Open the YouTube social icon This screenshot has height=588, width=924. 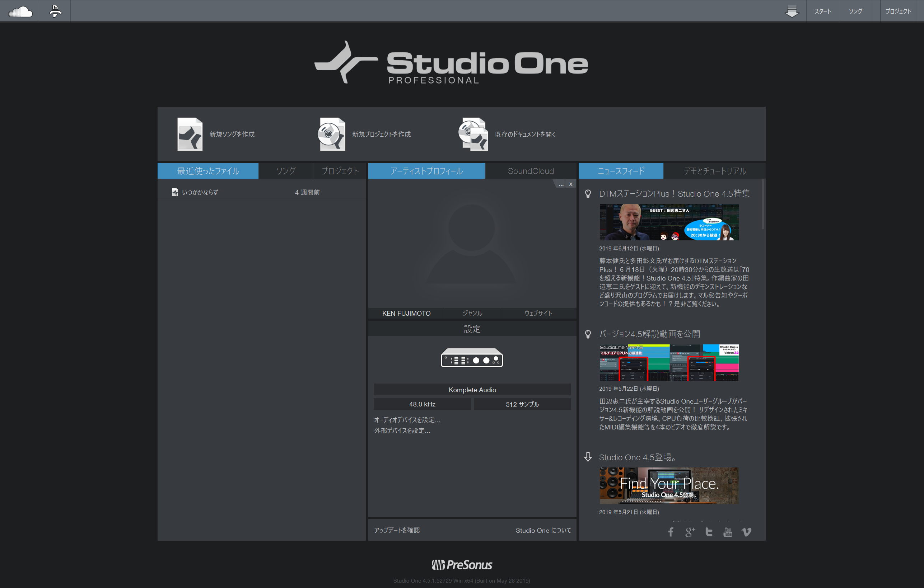pyautogui.click(x=728, y=532)
